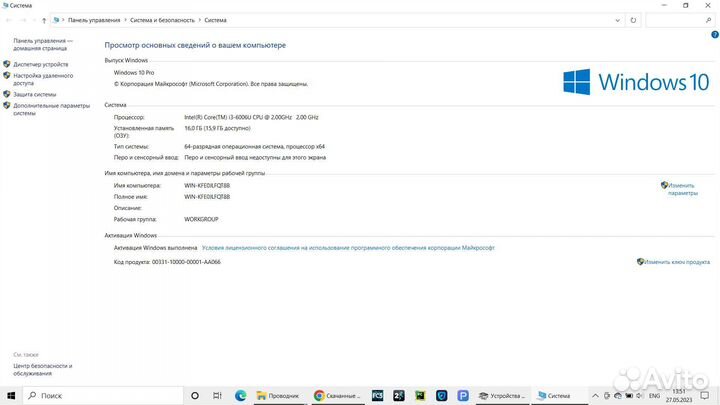Viewport: 720px width, 405px height.
Task: Open the notification center icon
Action: (x=705, y=395)
